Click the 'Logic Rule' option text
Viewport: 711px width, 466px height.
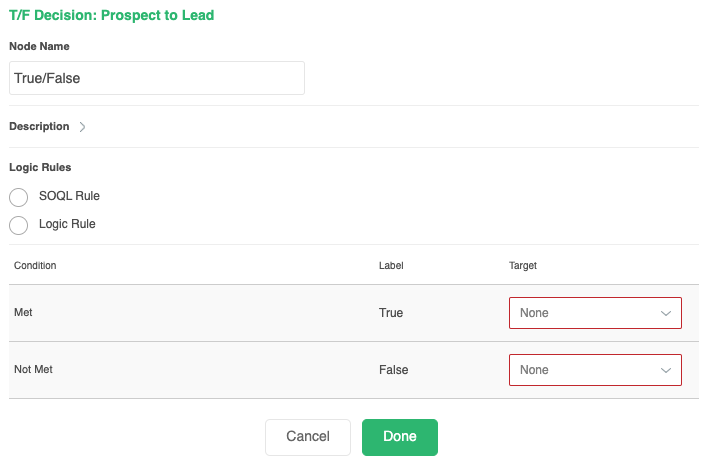coord(67,224)
